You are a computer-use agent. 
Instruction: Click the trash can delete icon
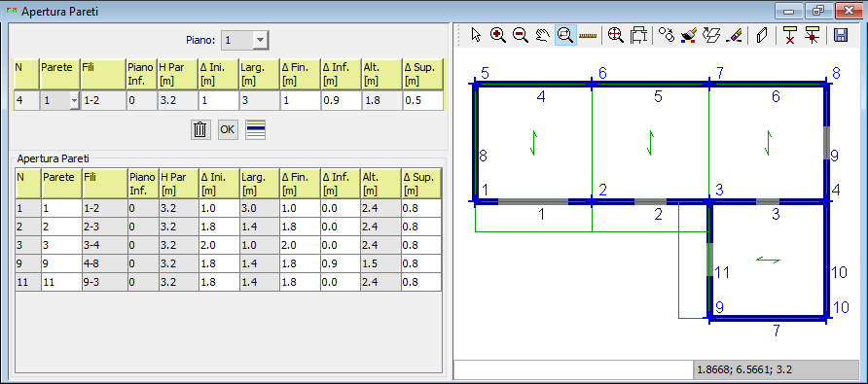coord(200,129)
